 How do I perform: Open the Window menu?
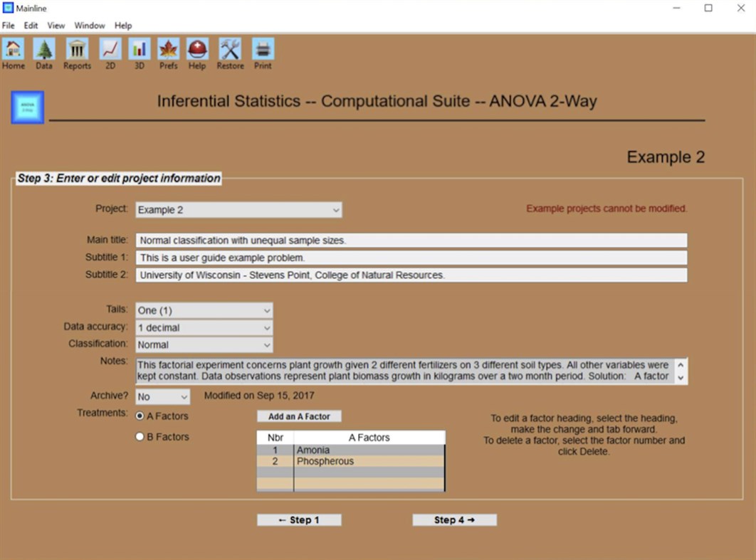click(90, 25)
